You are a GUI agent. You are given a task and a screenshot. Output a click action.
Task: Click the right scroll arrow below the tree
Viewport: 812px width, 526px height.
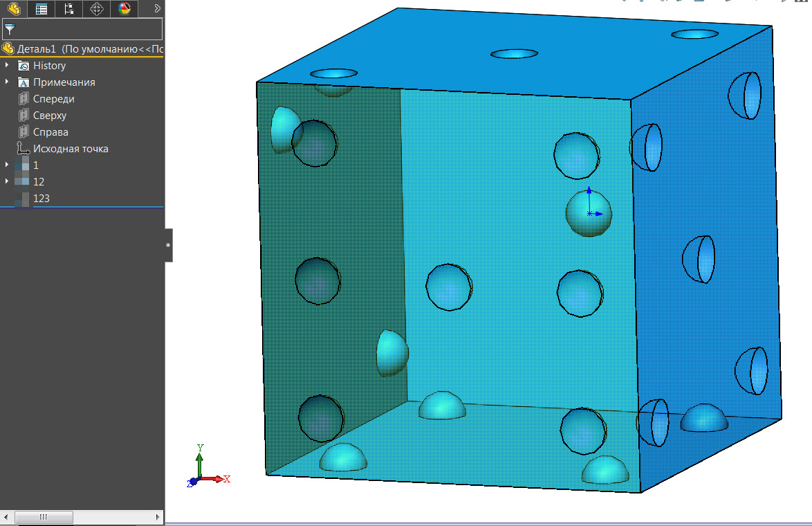coord(158,517)
